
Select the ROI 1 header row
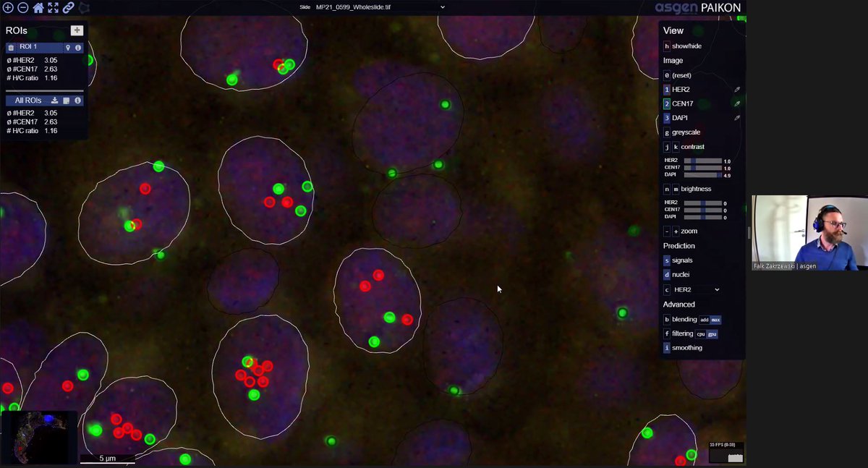pos(45,47)
